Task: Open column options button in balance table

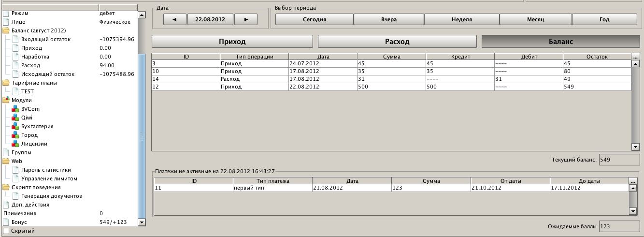Action: click(x=635, y=57)
